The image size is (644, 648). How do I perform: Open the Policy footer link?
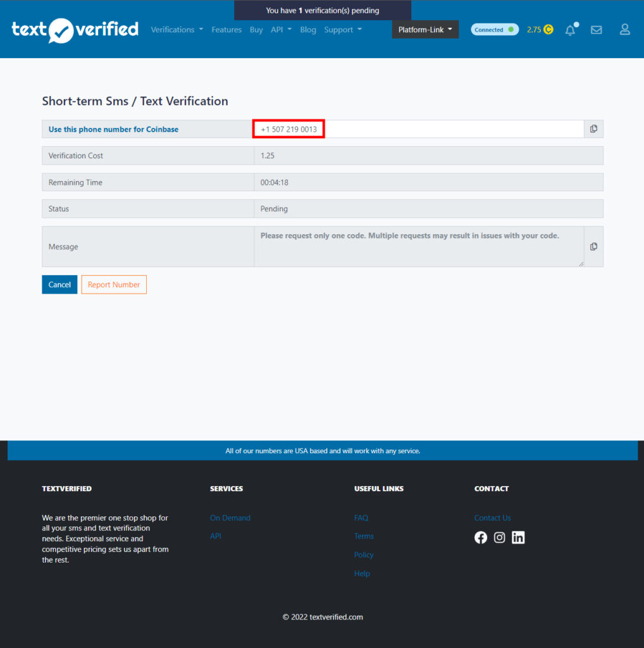coord(364,554)
